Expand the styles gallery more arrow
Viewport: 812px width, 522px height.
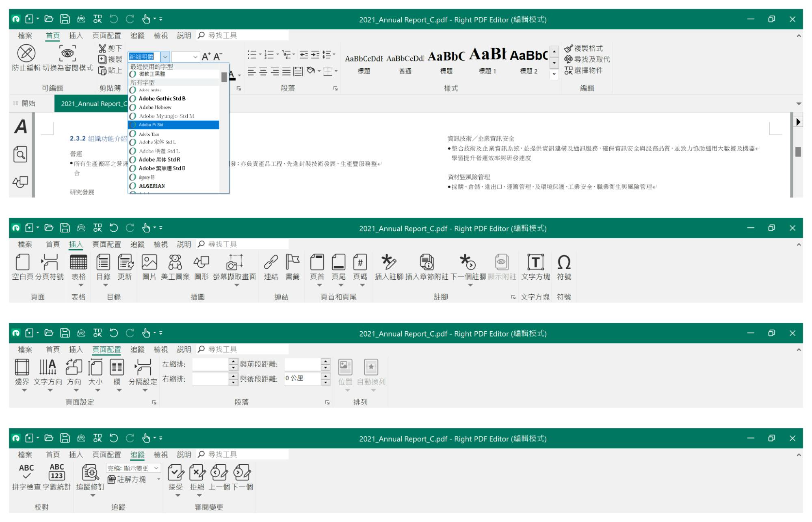(554, 74)
